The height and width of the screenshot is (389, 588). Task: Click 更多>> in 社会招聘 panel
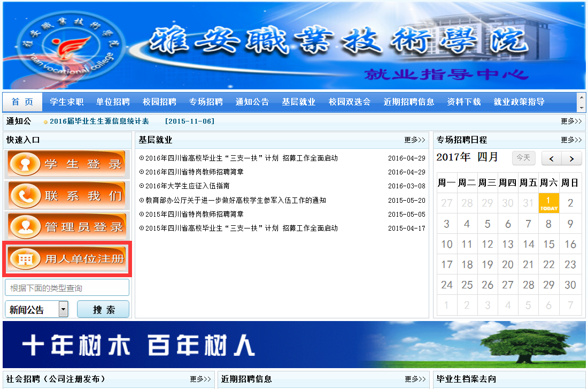click(200, 379)
